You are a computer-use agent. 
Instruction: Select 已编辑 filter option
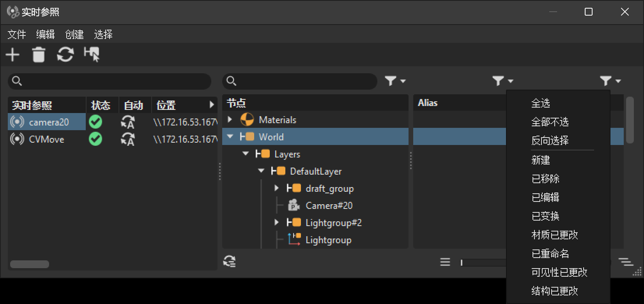[x=545, y=197]
